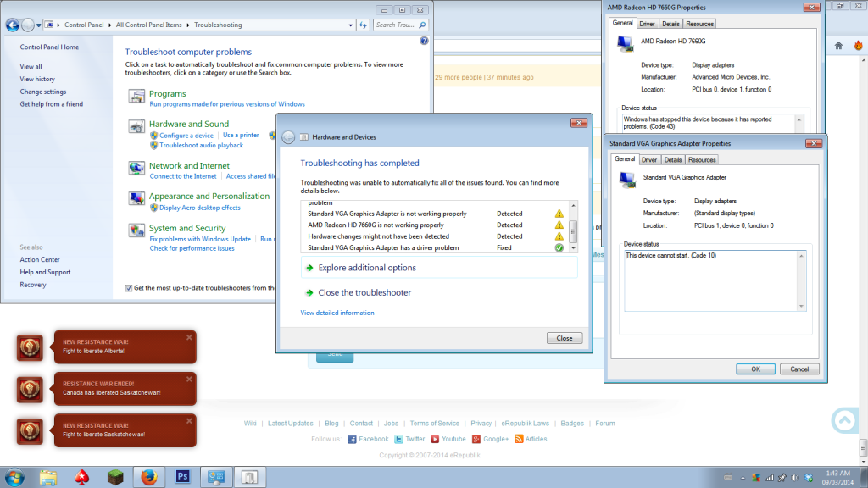The width and height of the screenshot is (868, 488).
Task: Switch to Details tab in AMD Radeon Properties
Action: (670, 24)
